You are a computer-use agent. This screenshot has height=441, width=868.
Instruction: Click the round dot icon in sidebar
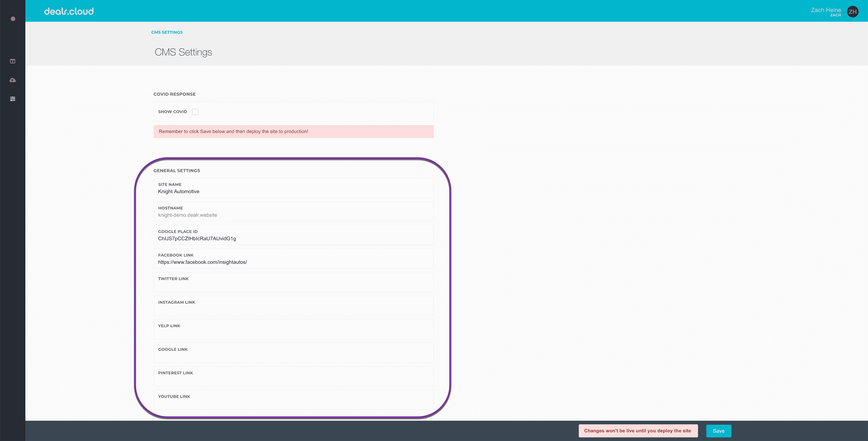(x=13, y=19)
